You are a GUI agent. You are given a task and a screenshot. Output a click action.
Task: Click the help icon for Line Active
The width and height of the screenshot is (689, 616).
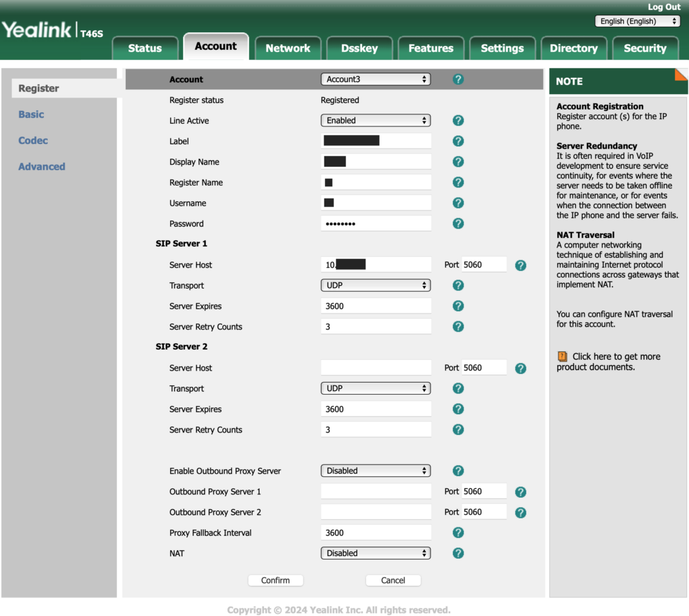[x=458, y=120]
